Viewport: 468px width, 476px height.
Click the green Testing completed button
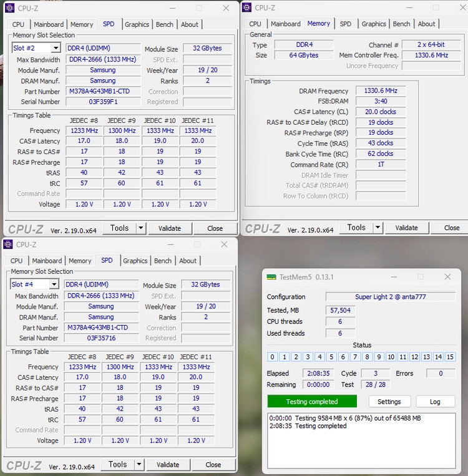312,401
